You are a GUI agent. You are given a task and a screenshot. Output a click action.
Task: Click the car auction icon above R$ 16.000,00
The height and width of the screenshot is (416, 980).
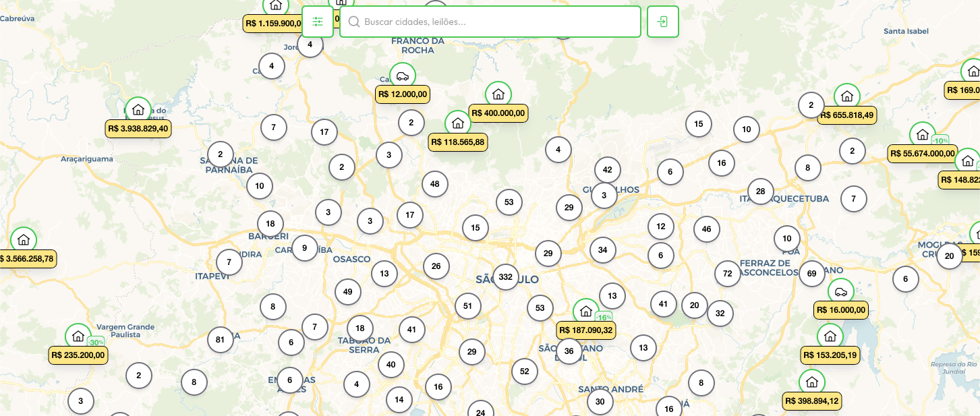point(840,292)
